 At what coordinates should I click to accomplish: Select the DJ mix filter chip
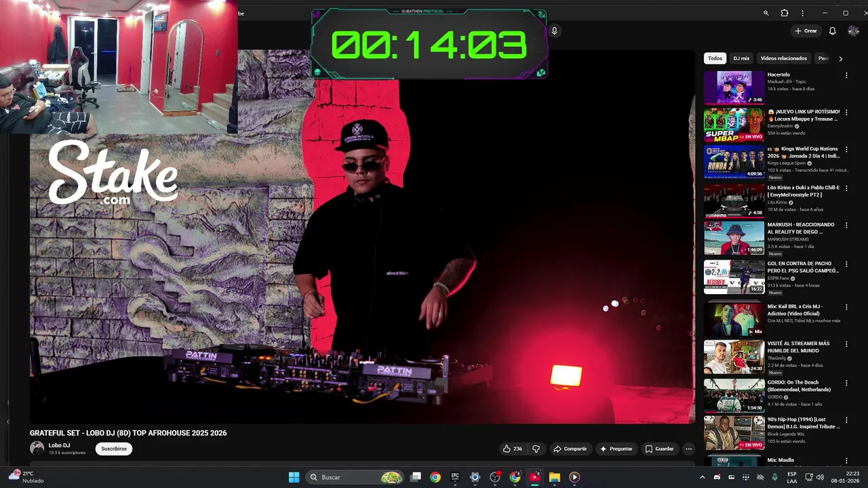(741, 58)
